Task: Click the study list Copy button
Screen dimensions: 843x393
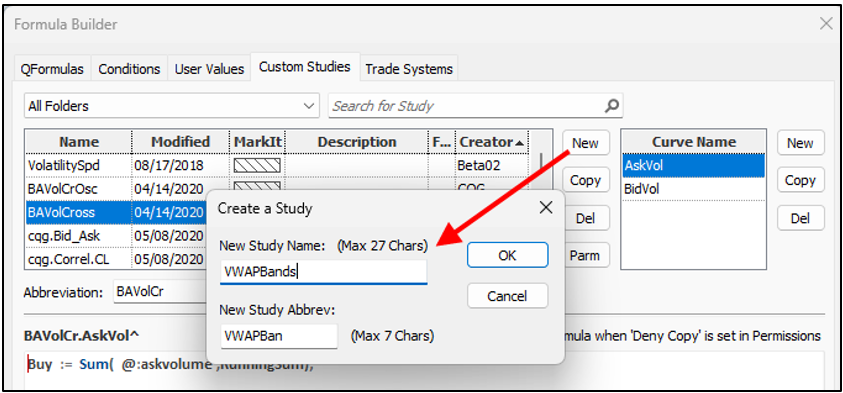Action: tap(585, 180)
